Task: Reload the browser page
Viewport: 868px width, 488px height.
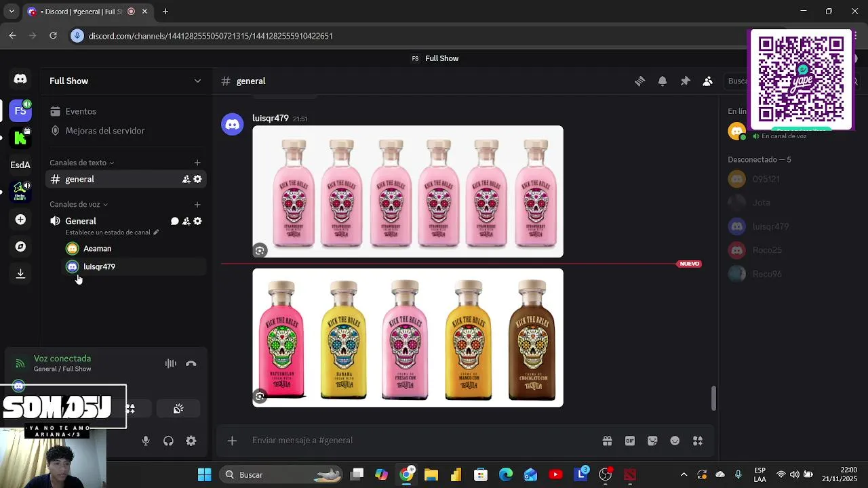Action: [53, 36]
